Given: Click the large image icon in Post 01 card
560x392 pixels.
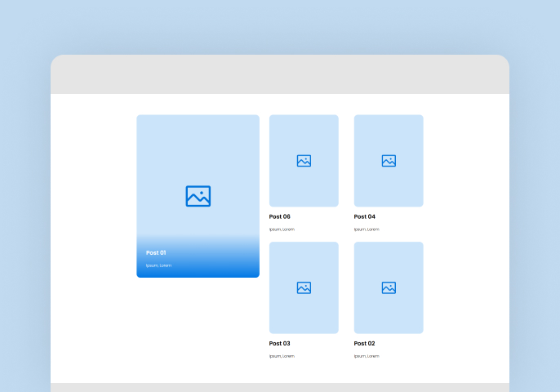Looking at the screenshot, I should 198,196.
